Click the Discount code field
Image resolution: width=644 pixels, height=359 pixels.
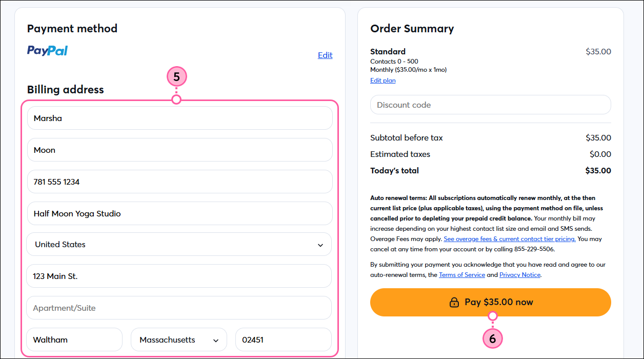coord(490,104)
